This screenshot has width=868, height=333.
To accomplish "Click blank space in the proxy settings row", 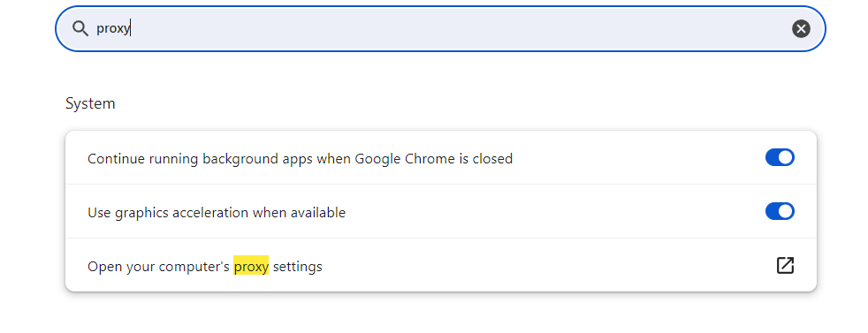I will pyautogui.click(x=548, y=266).
